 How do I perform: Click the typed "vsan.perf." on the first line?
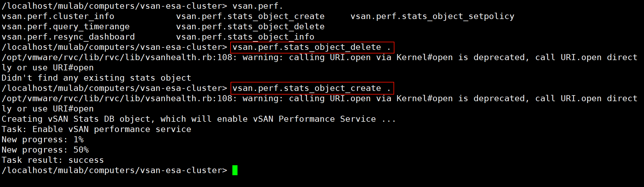coord(257,6)
